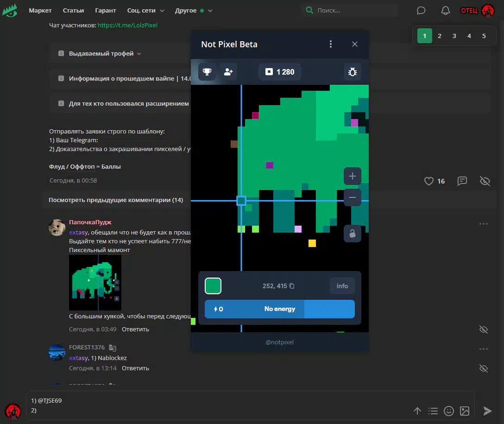Zoom out of the pixel canvas
This screenshot has width=504, height=424.
pos(352,197)
